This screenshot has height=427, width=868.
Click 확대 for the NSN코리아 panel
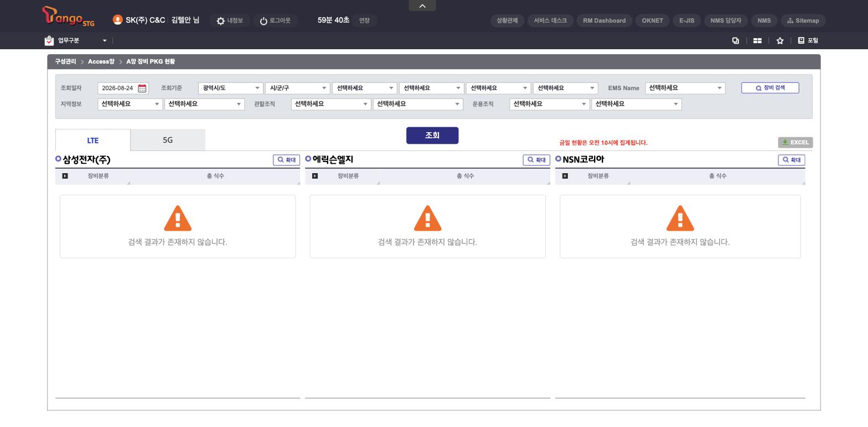(x=792, y=160)
